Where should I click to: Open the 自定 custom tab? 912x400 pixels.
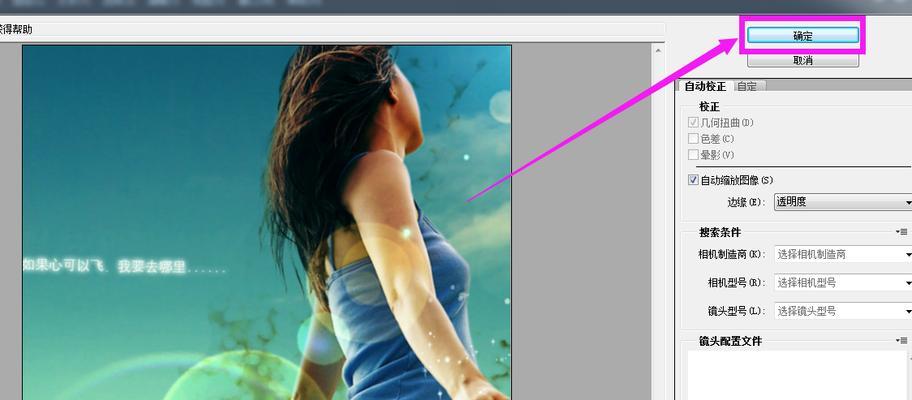tap(748, 86)
